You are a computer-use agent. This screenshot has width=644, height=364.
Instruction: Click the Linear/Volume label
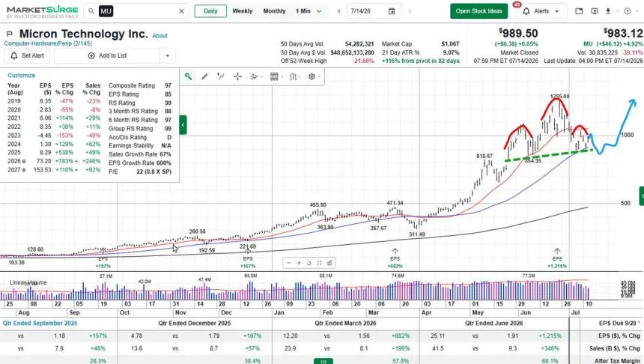coord(28,282)
